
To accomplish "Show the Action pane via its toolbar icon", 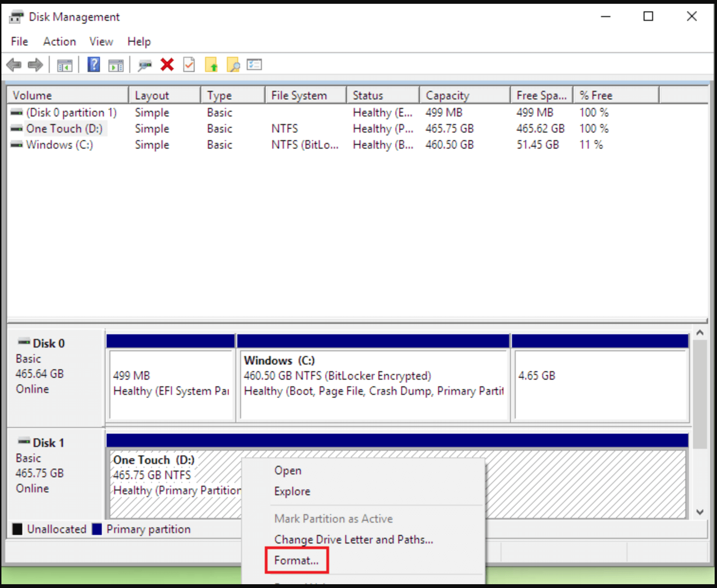I will point(116,64).
